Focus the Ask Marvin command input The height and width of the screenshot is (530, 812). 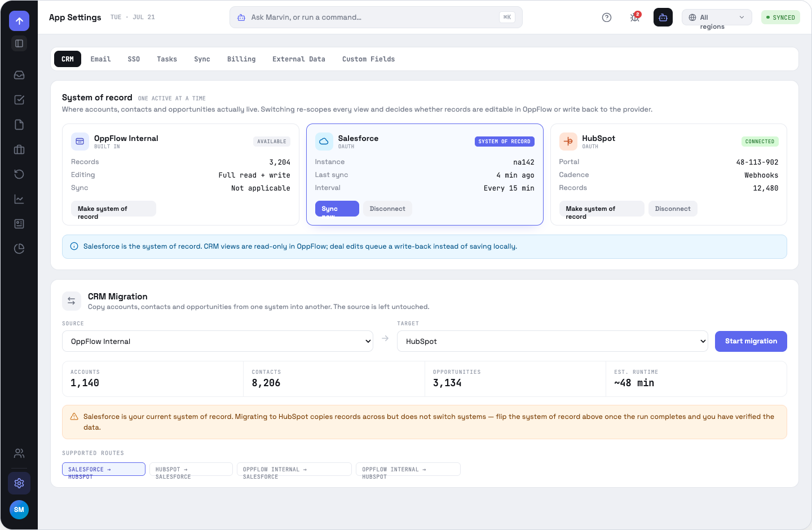point(376,17)
